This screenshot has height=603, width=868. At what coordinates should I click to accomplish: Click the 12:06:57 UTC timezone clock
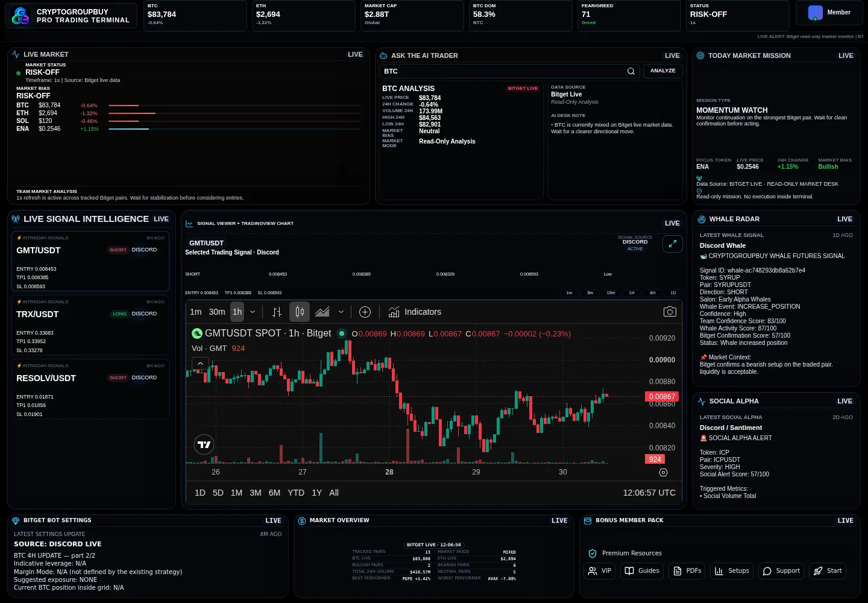point(649,493)
